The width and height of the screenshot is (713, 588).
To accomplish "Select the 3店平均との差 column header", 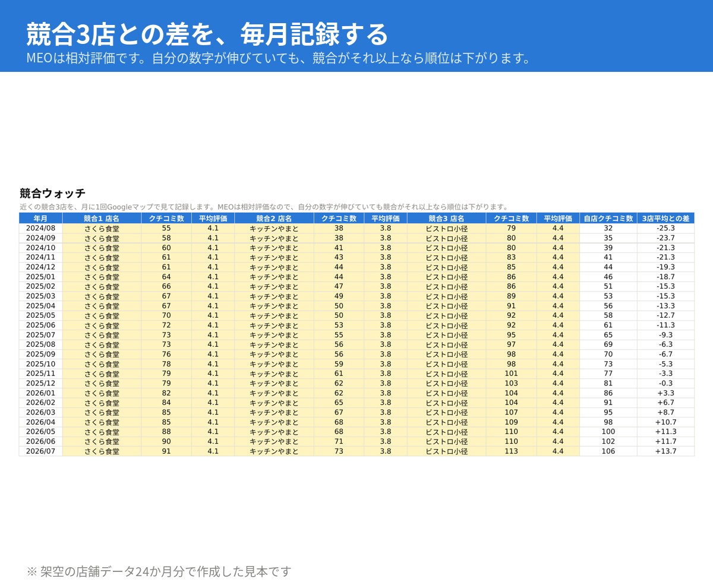I will 665,219.
